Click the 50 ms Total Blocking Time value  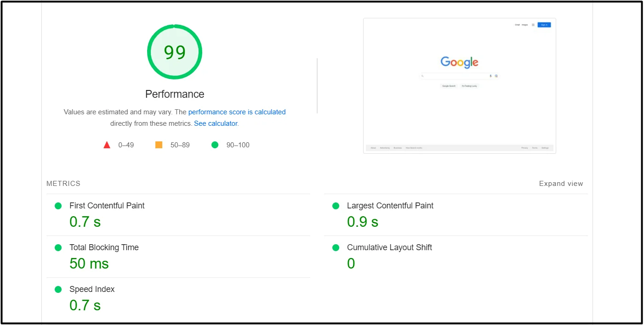pos(89,263)
